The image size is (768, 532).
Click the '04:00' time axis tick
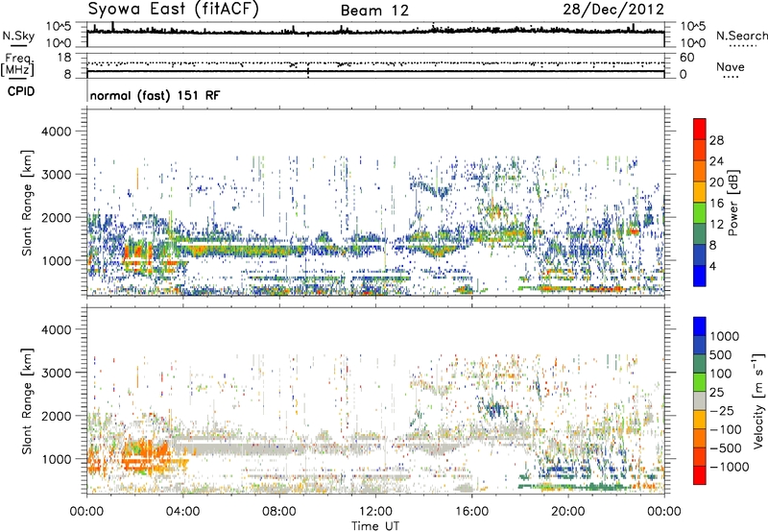(182, 512)
